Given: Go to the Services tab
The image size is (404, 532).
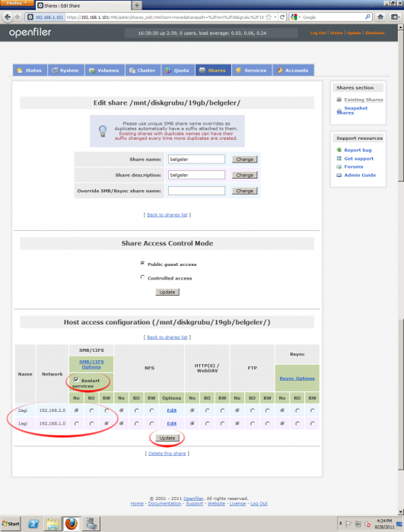Looking at the screenshot, I should (x=251, y=70).
